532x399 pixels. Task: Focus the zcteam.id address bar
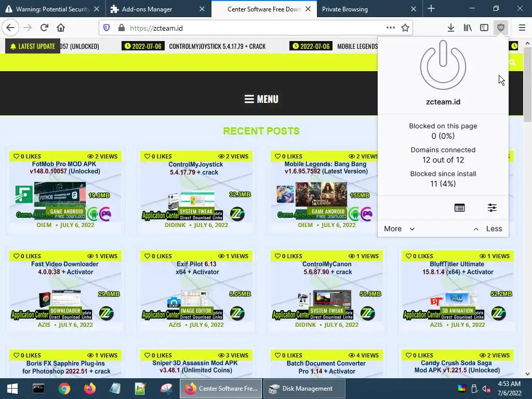pos(256,28)
